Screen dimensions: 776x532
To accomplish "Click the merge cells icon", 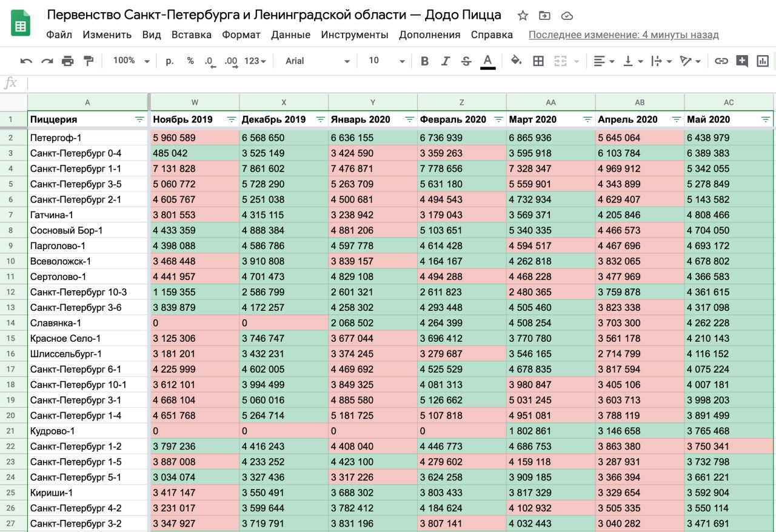I will tap(560, 61).
